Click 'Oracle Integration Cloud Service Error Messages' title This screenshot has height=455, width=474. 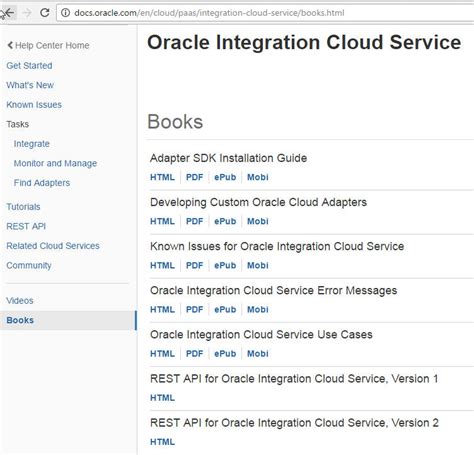point(273,291)
